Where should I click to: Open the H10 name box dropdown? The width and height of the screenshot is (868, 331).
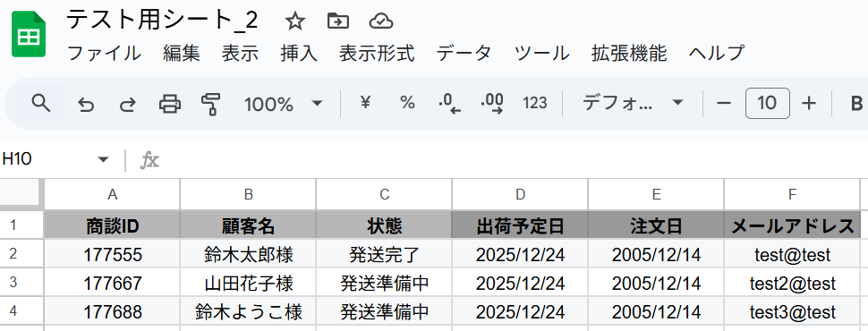click(x=103, y=160)
